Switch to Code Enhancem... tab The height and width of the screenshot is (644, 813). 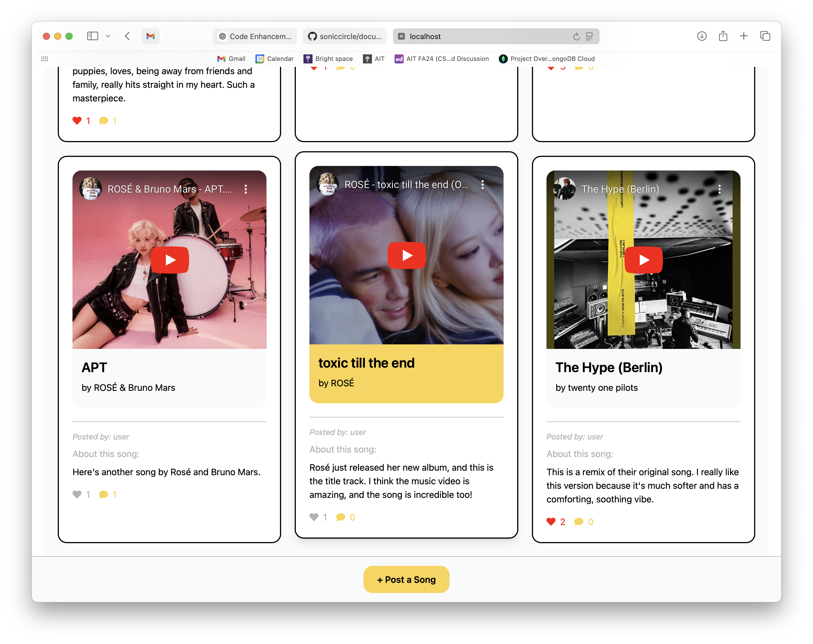pyautogui.click(x=255, y=36)
